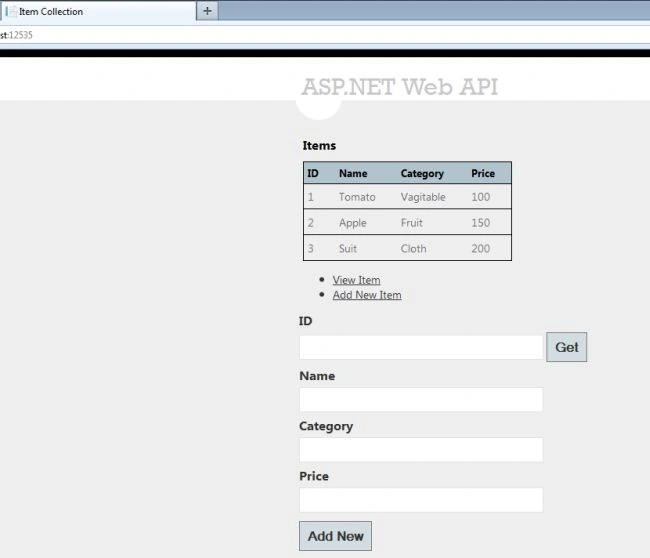The height and width of the screenshot is (558, 650).
Task: Click the Add New button
Action: tap(335, 536)
